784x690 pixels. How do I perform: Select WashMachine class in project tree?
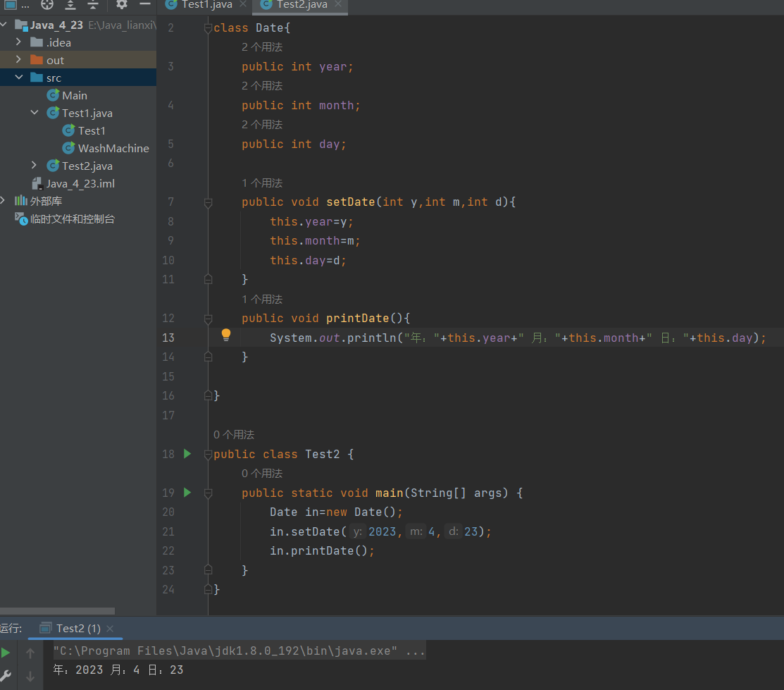coord(113,148)
